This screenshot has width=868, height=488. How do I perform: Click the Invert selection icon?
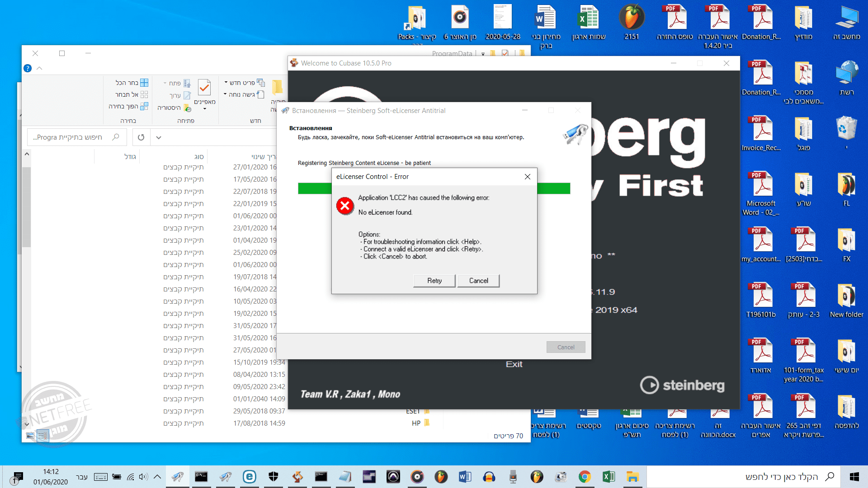pyautogui.click(x=144, y=106)
